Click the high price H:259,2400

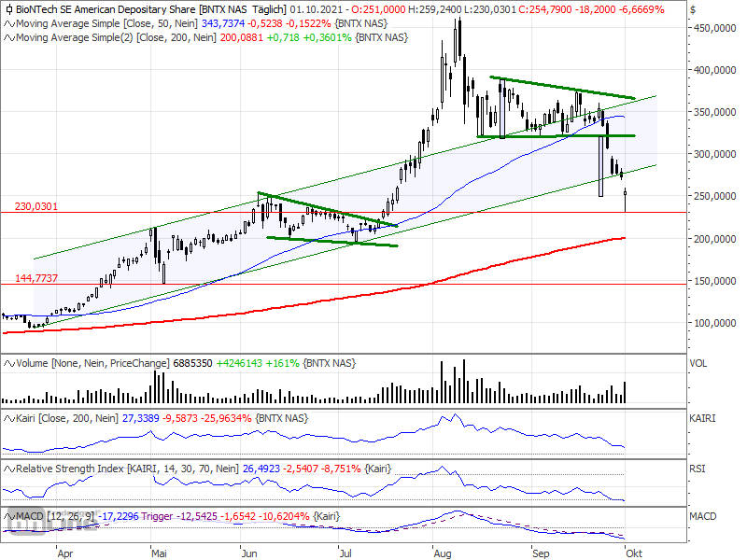point(433,9)
